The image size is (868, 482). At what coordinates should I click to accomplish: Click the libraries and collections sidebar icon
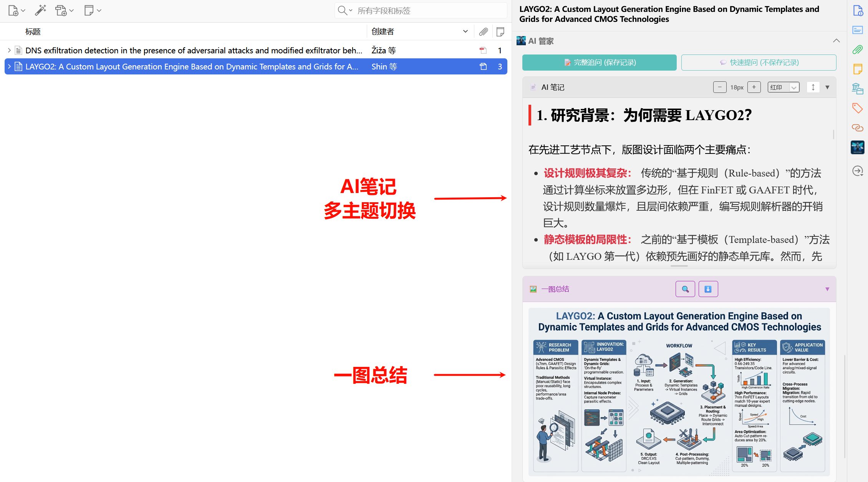point(858,89)
